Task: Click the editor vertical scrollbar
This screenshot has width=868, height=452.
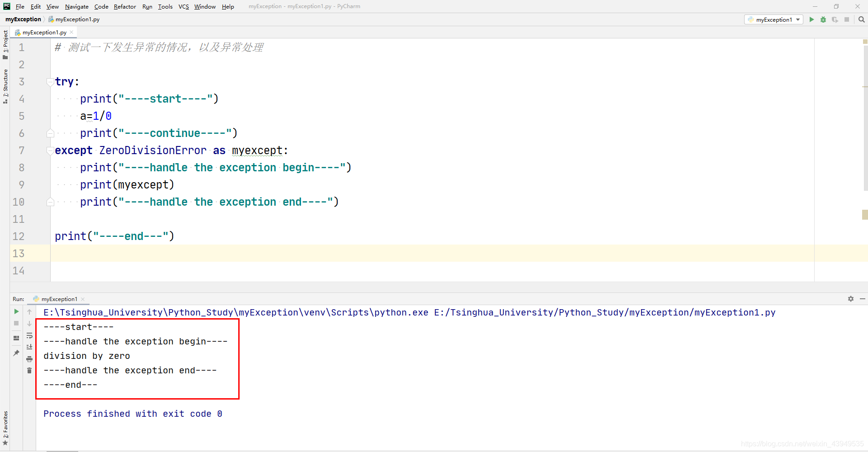Action: coord(865,118)
